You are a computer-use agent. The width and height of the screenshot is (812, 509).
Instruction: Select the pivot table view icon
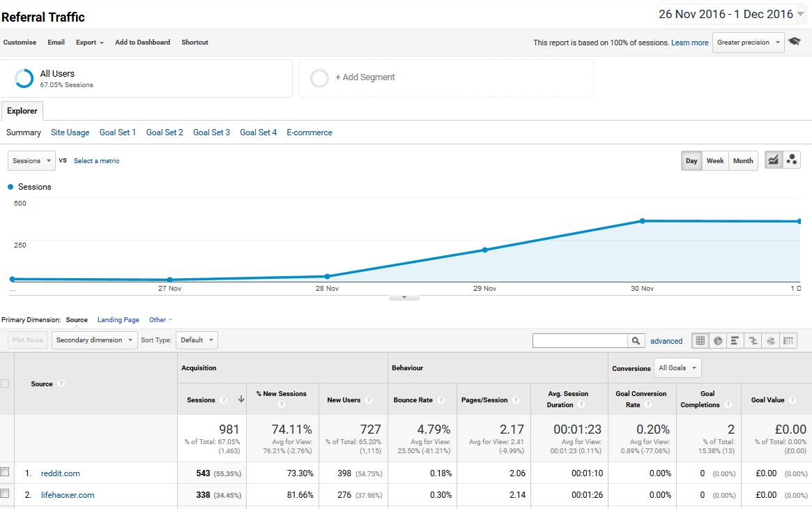click(x=788, y=341)
